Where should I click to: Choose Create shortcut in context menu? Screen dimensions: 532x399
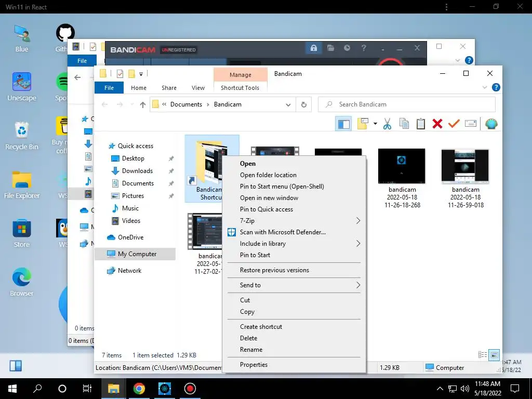tap(294, 327)
